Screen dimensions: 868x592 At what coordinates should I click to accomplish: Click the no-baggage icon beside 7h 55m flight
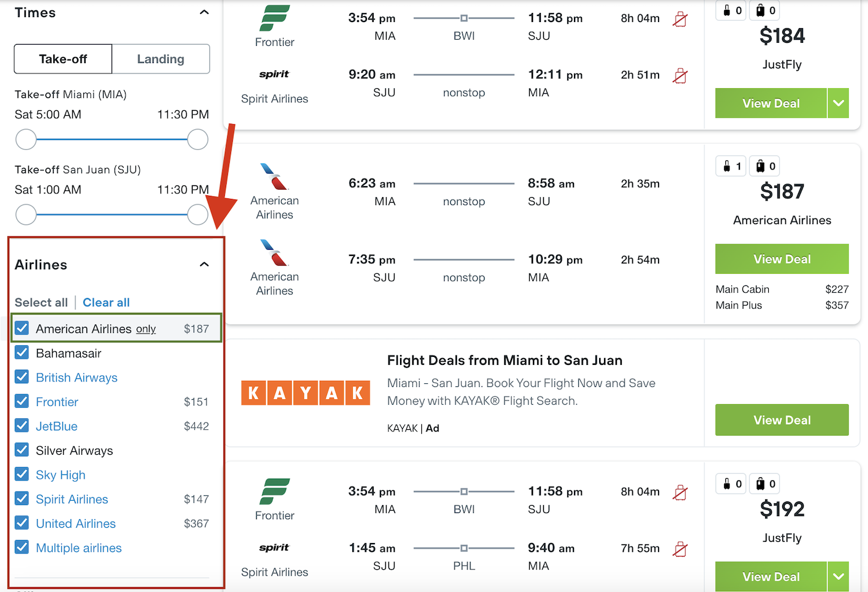point(680,549)
